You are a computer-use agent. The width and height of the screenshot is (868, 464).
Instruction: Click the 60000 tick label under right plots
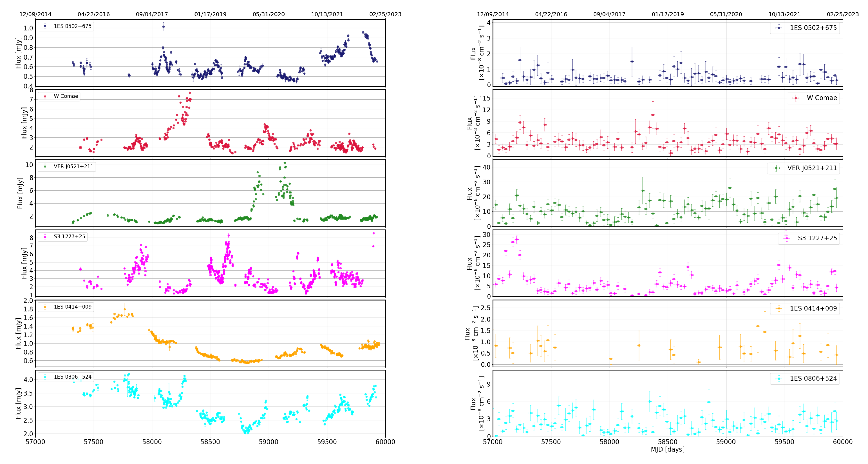click(x=842, y=442)
